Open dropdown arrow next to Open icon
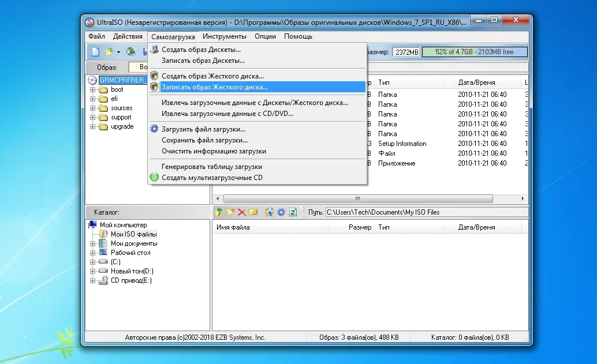The height and width of the screenshot is (364, 597). (x=118, y=52)
